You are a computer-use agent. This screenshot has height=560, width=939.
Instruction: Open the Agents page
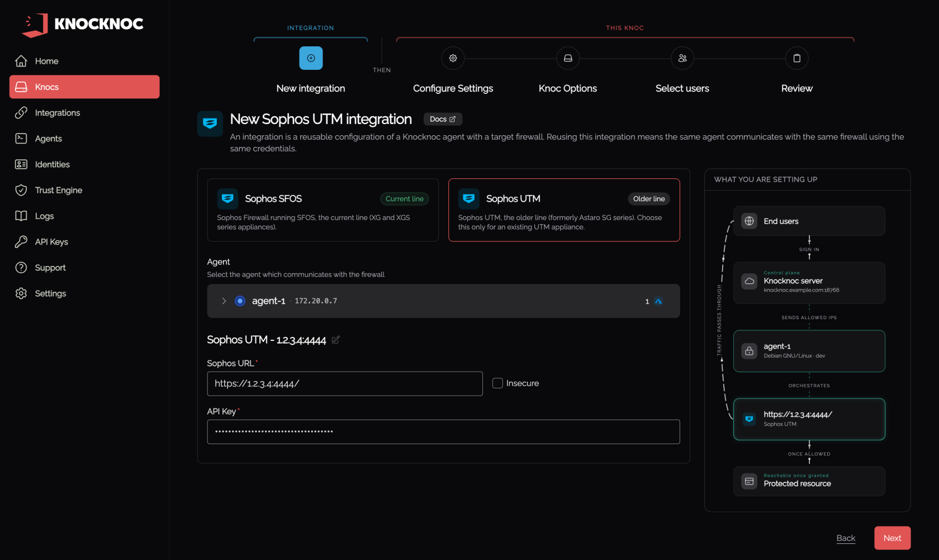point(84,139)
